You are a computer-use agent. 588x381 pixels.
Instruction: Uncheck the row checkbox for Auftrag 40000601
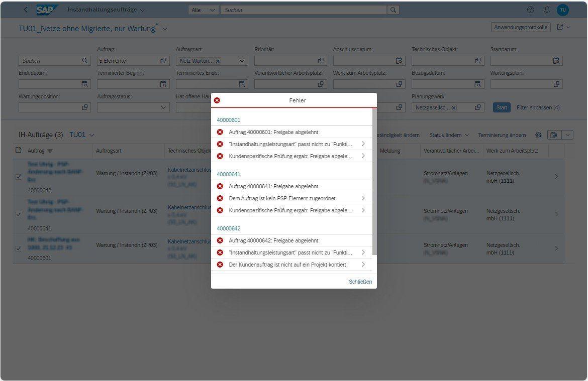pyautogui.click(x=19, y=248)
